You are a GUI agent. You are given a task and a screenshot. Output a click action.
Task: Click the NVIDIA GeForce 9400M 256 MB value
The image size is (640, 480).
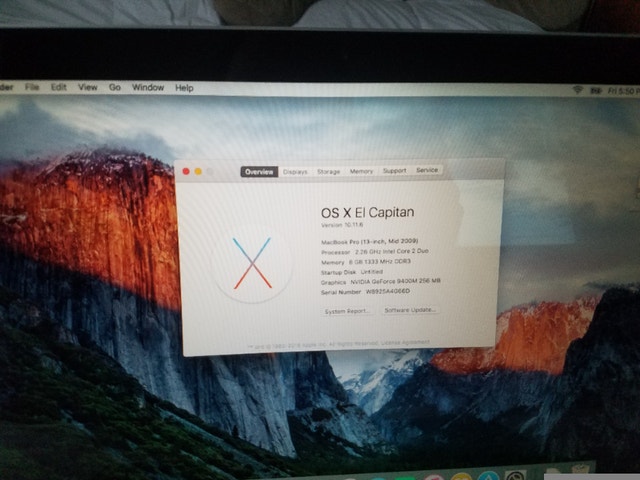pos(395,281)
